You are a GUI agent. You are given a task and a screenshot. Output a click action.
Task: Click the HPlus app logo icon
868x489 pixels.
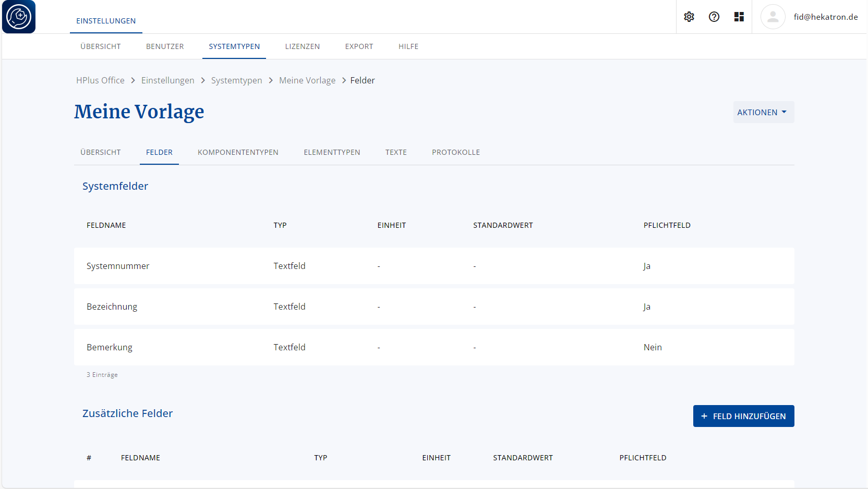coord(19,17)
